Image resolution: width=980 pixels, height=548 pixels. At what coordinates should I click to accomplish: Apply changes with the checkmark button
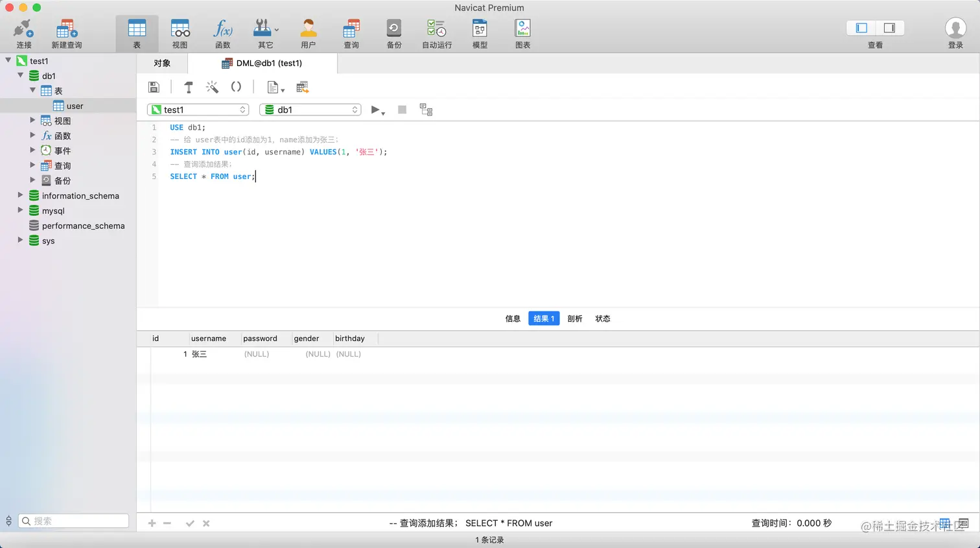pos(190,523)
